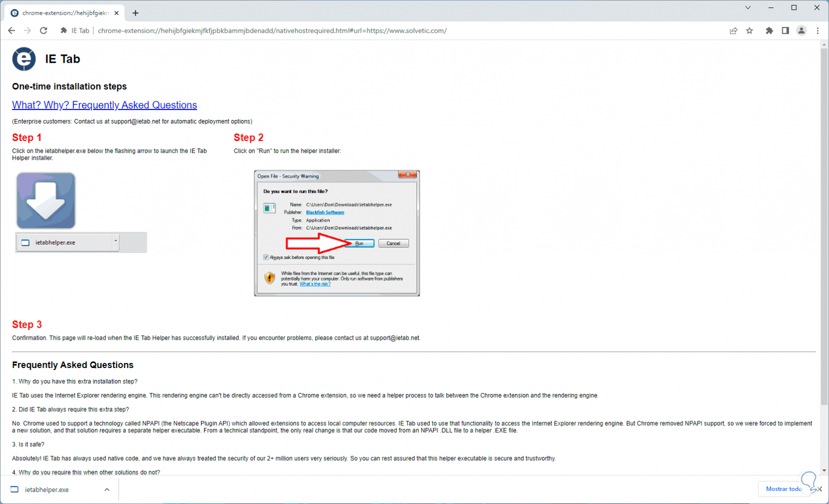Minimize the Chrome window
829x504 pixels.
[771, 8]
